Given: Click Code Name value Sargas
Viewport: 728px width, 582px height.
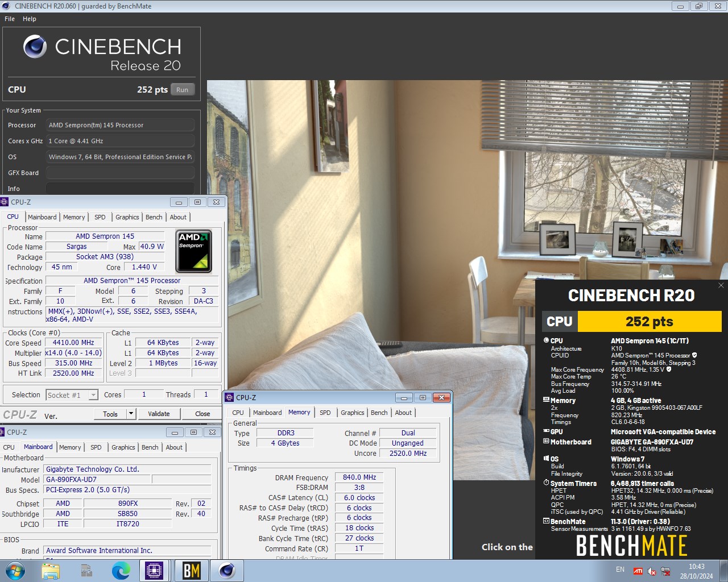Looking at the screenshot, I should 77,247.
